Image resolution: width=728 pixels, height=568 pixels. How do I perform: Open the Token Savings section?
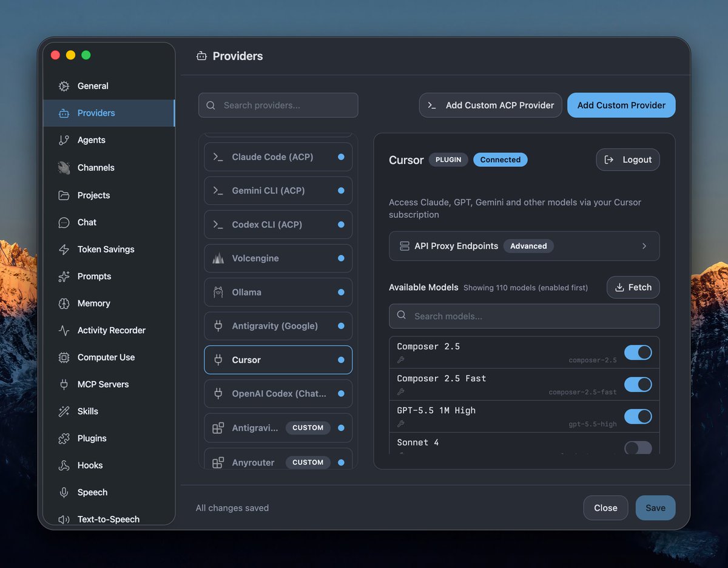tap(109, 249)
